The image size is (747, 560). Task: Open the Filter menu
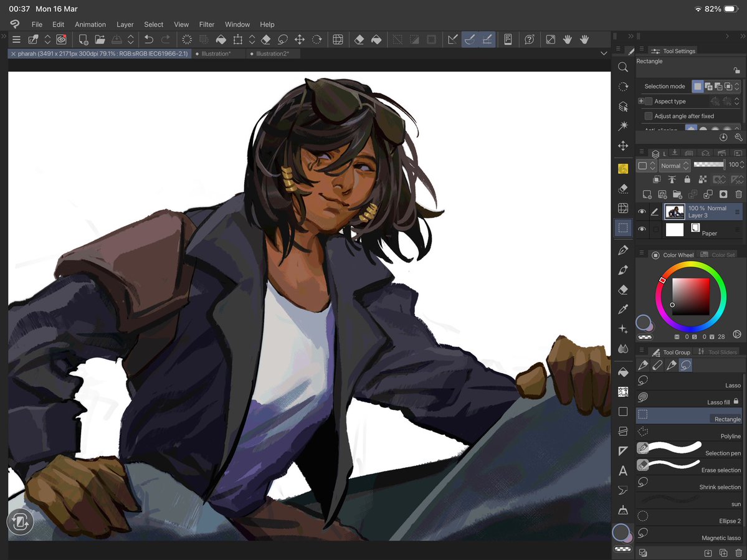pyautogui.click(x=206, y=24)
